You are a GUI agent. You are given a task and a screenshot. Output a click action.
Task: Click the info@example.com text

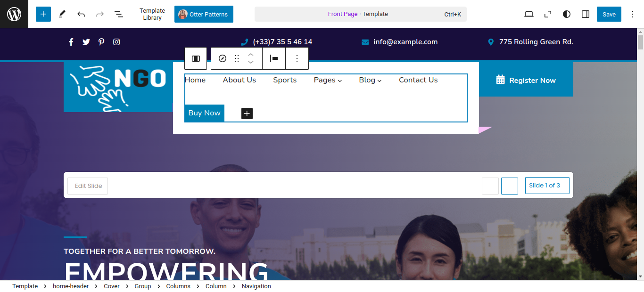[405, 42]
